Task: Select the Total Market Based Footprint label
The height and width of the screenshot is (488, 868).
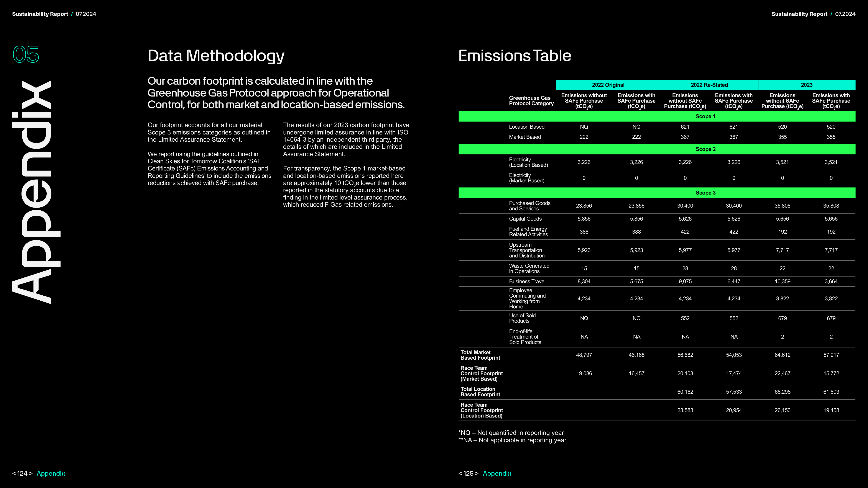Action: pos(480,355)
